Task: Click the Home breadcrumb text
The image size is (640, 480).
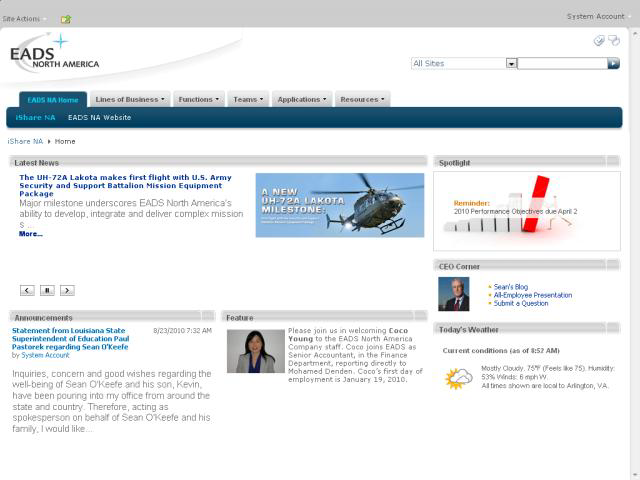Action: tap(65, 141)
